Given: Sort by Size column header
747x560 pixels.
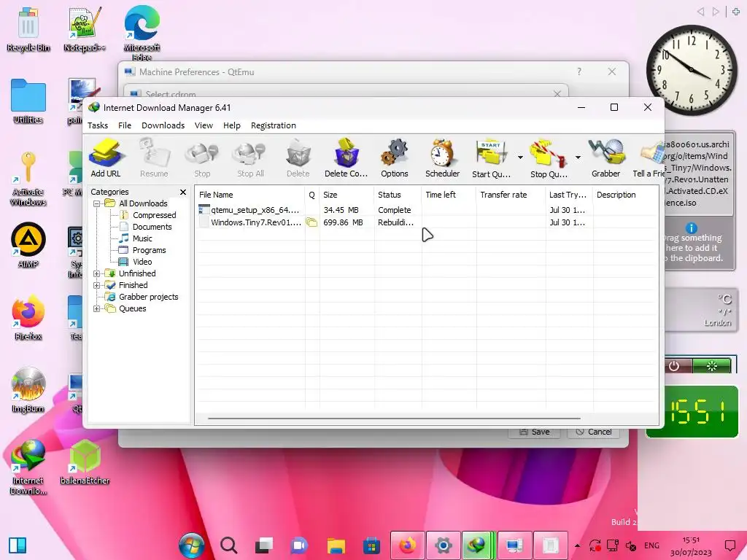Looking at the screenshot, I should pyautogui.click(x=347, y=195).
